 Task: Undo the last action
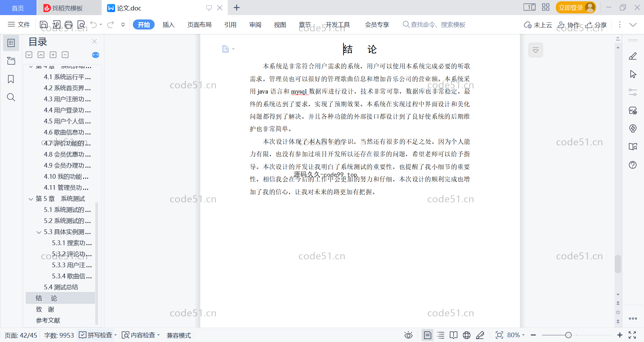click(x=94, y=24)
